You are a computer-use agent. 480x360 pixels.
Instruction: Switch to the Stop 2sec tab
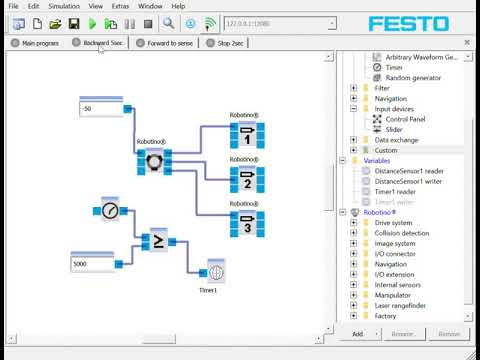(x=225, y=43)
